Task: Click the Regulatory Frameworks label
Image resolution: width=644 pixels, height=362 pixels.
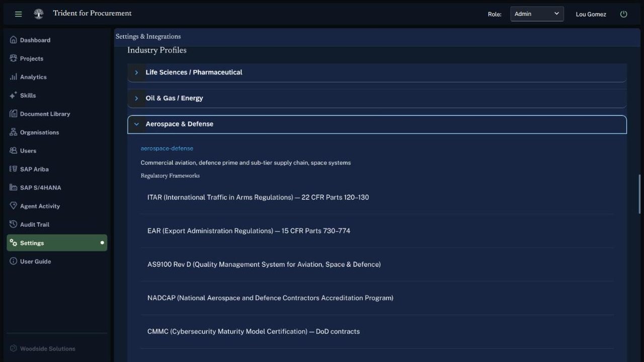Action: [x=170, y=175]
